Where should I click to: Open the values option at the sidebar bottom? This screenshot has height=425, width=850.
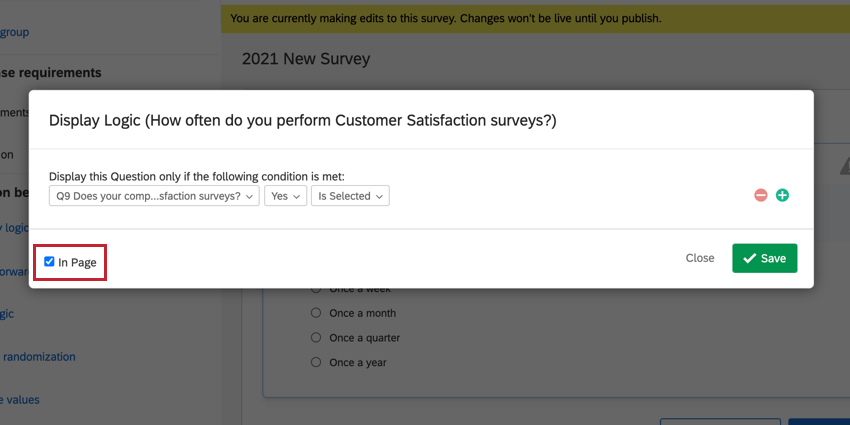(x=20, y=399)
